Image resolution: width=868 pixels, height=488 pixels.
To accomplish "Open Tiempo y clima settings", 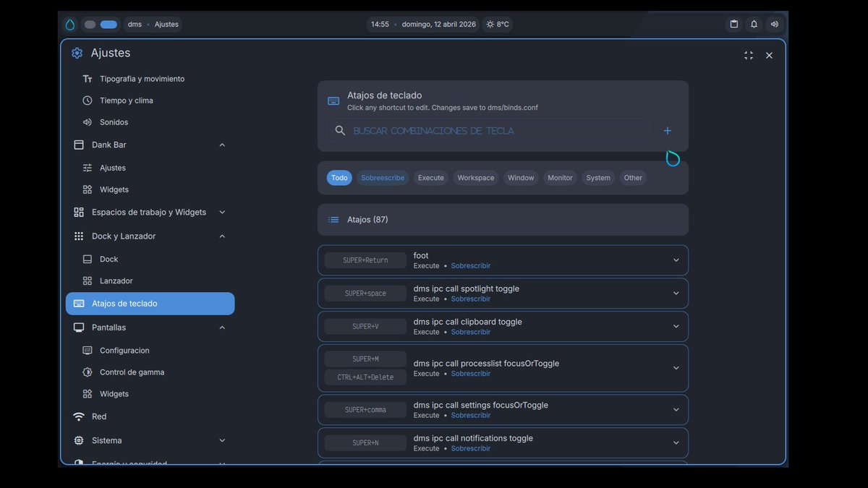I will (126, 100).
